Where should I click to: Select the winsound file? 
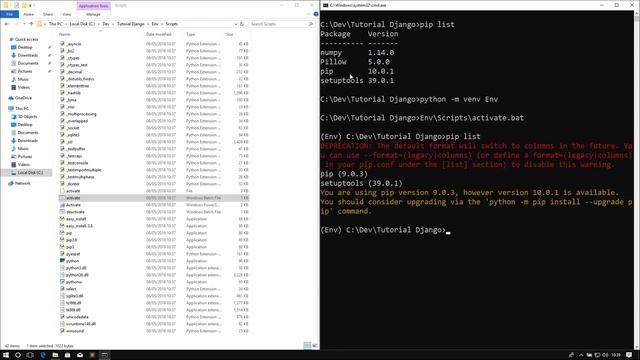[75, 331]
